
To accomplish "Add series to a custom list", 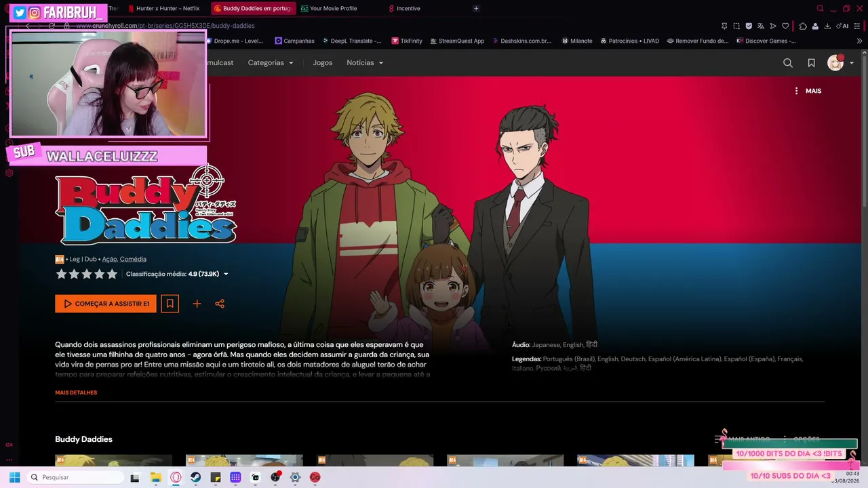I will [x=197, y=304].
